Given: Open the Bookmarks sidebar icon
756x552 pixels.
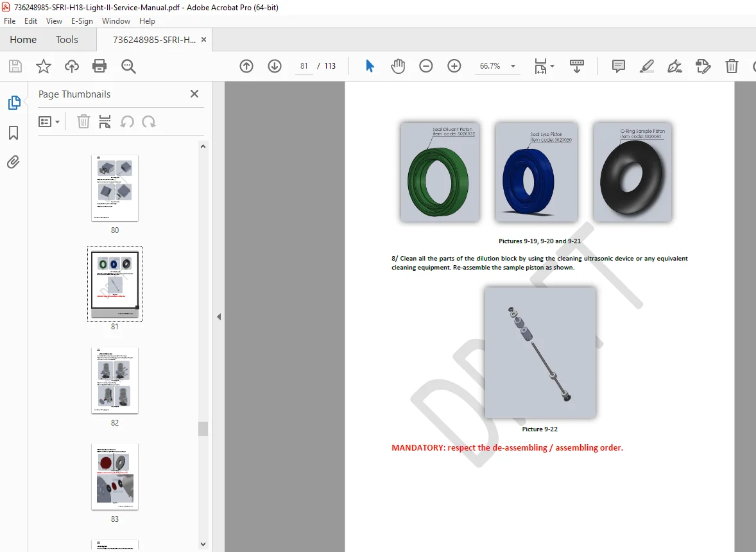Looking at the screenshot, I should (13, 133).
